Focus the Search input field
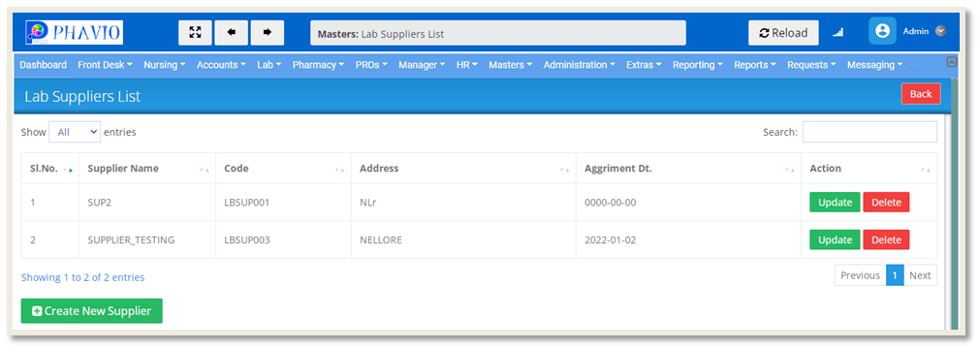 [x=870, y=132]
